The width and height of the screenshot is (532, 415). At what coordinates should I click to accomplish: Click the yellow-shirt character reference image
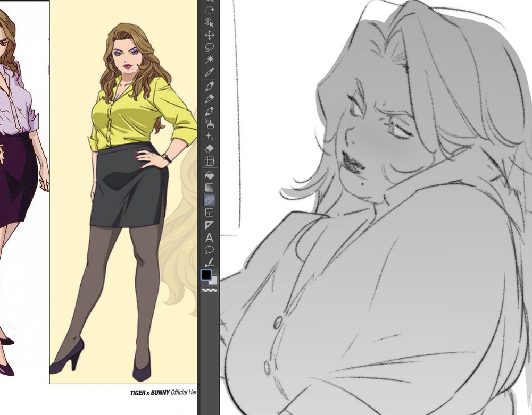[x=123, y=192]
